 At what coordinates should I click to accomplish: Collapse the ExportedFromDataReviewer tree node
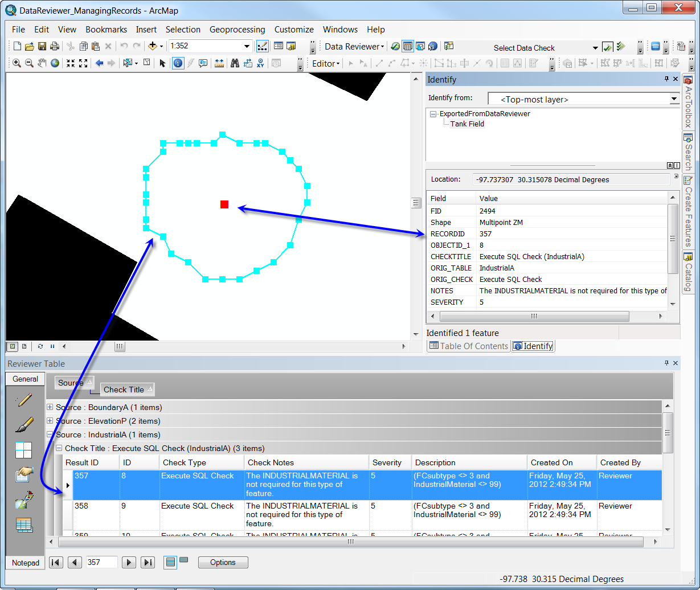pyautogui.click(x=433, y=114)
